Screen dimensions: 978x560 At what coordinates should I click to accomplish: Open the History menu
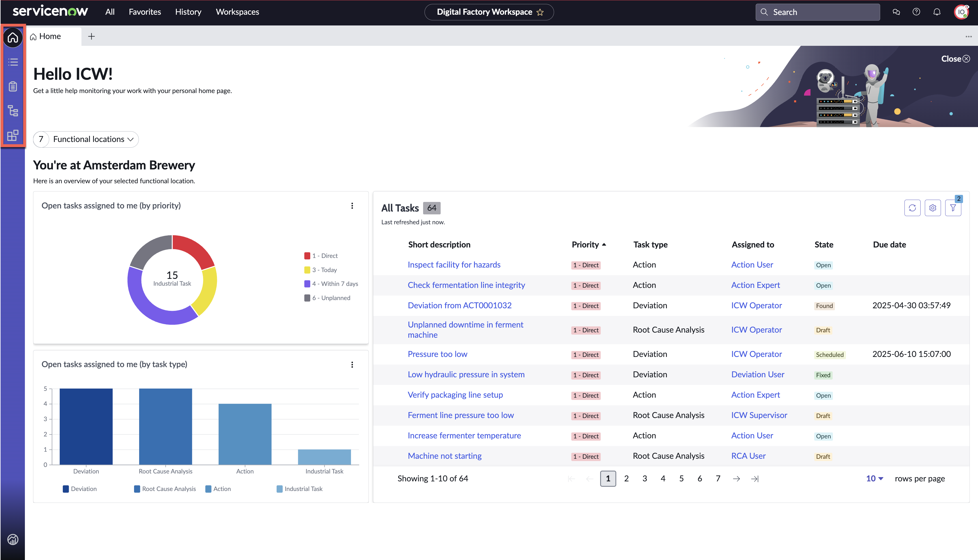pyautogui.click(x=188, y=12)
